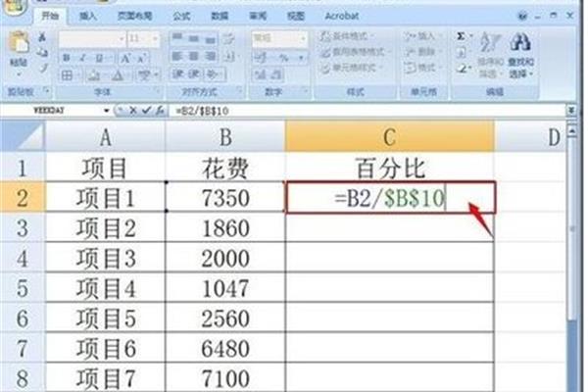Open Cell Styles (单元格样式) menu
Screen dimensions: 588x392
coord(350,68)
